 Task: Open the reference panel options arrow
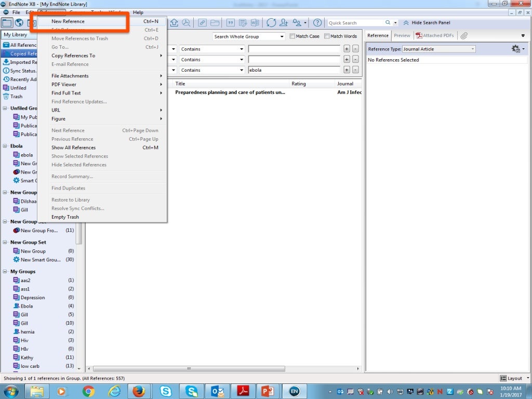coord(523,36)
